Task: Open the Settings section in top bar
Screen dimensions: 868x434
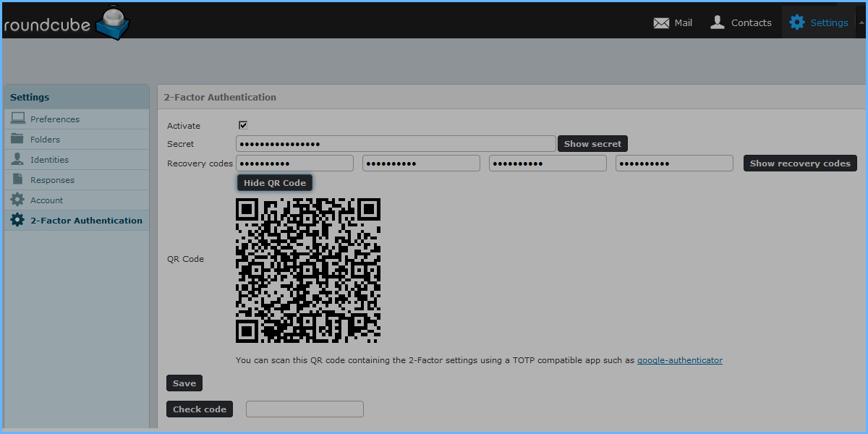Action: (x=819, y=22)
